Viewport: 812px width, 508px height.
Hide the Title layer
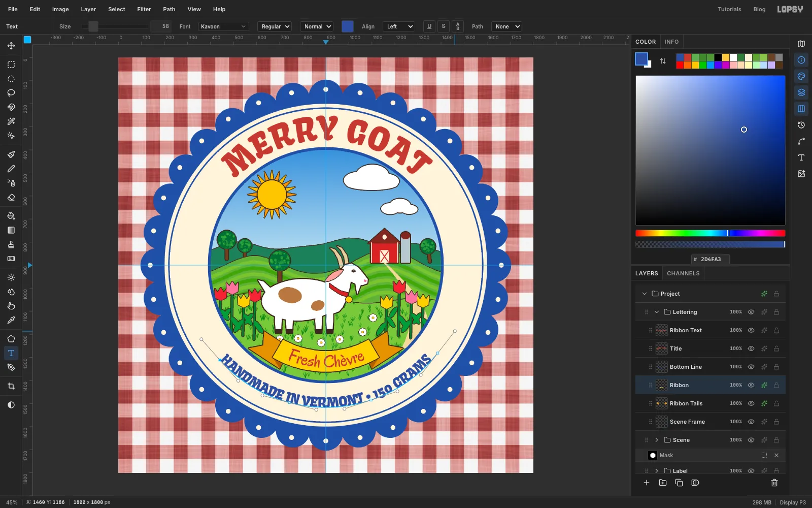click(751, 348)
